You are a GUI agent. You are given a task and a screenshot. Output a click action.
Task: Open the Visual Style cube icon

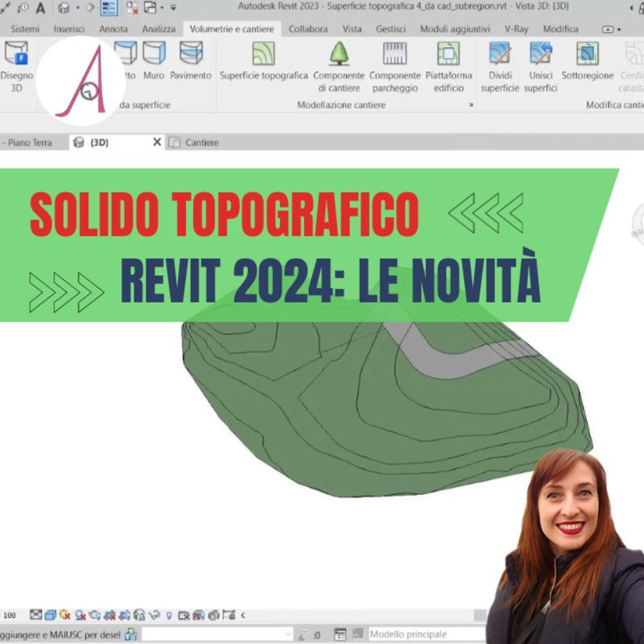(50, 615)
